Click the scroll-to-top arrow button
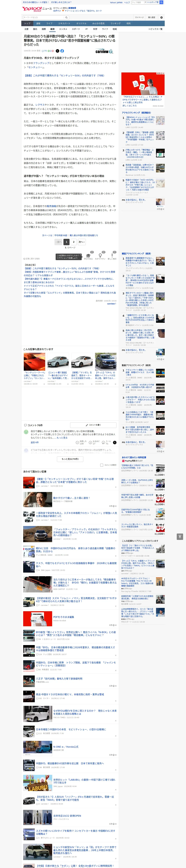The height and width of the screenshot is (868, 186). pos(180,536)
